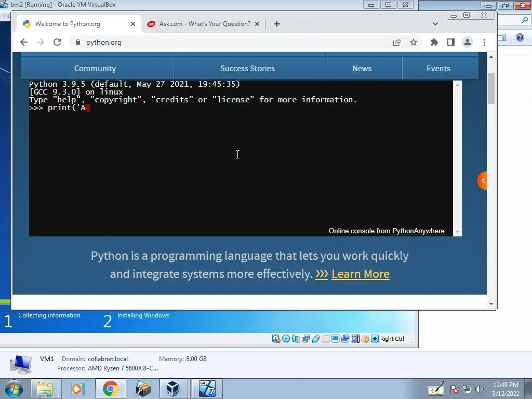
Task: Click in the Python console input area
Action: [x=241, y=158]
